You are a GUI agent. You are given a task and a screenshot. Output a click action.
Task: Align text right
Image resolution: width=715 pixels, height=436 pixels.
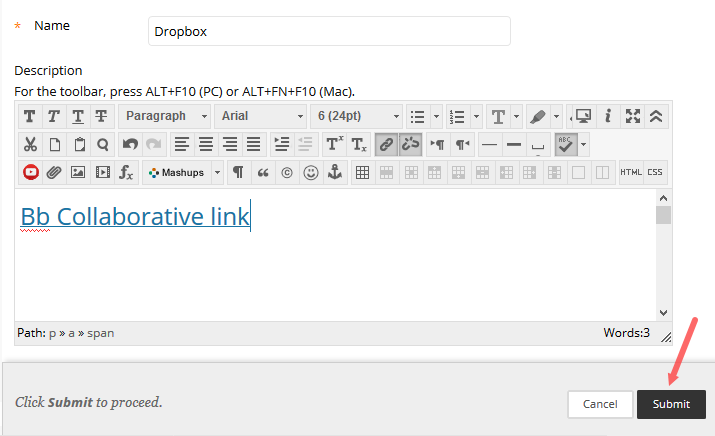click(229, 145)
